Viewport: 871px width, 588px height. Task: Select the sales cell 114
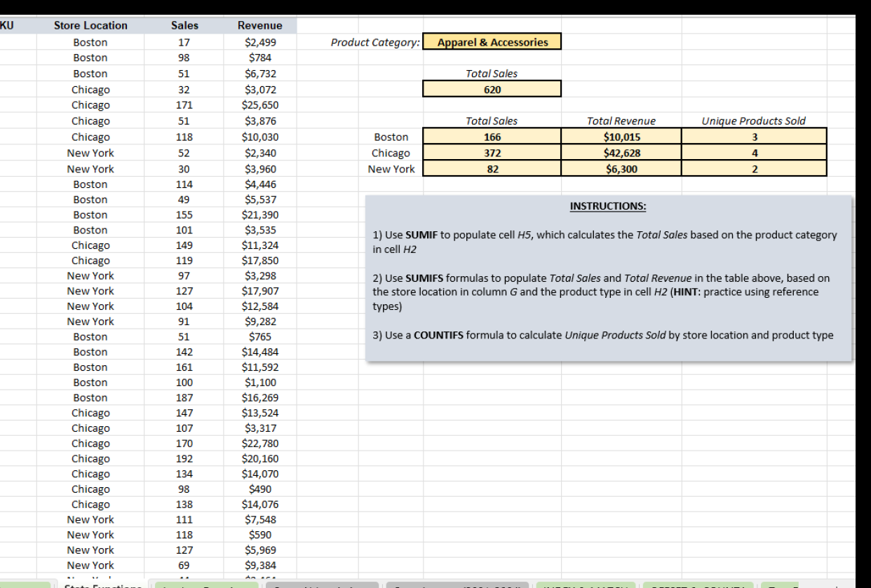[184, 184]
